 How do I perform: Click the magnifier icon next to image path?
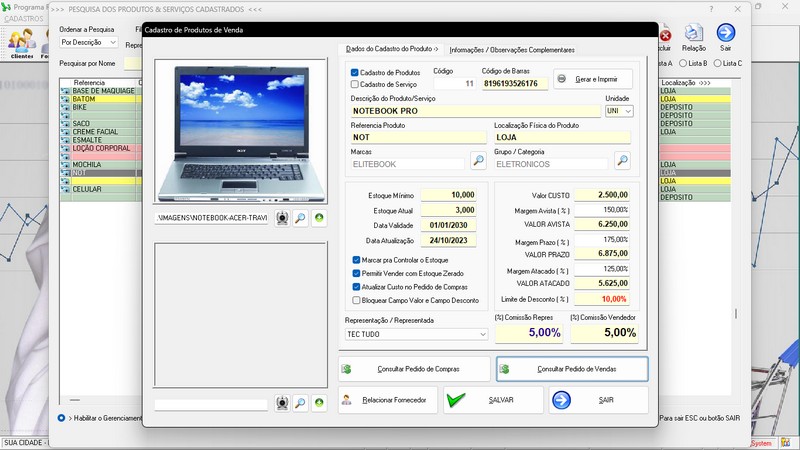pos(300,218)
